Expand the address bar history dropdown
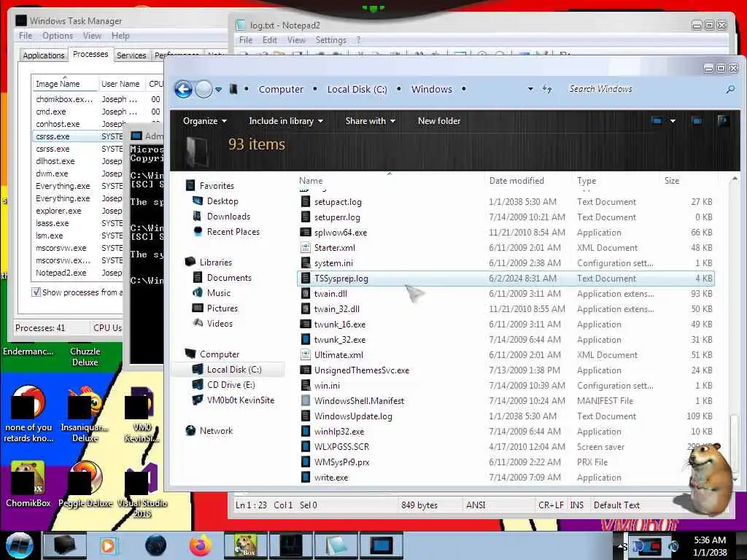This screenshot has height=560, width=747. pos(530,89)
